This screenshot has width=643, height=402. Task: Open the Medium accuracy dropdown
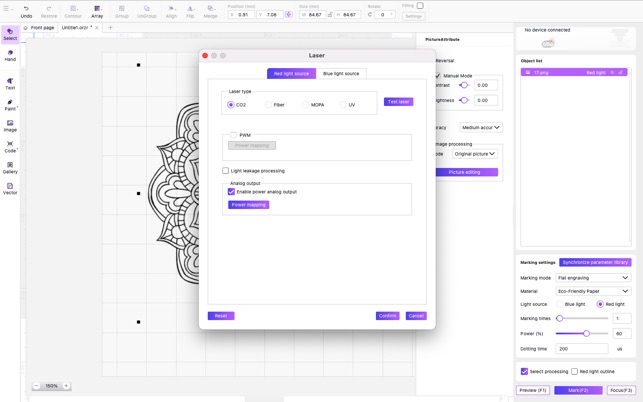tap(481, 128)
